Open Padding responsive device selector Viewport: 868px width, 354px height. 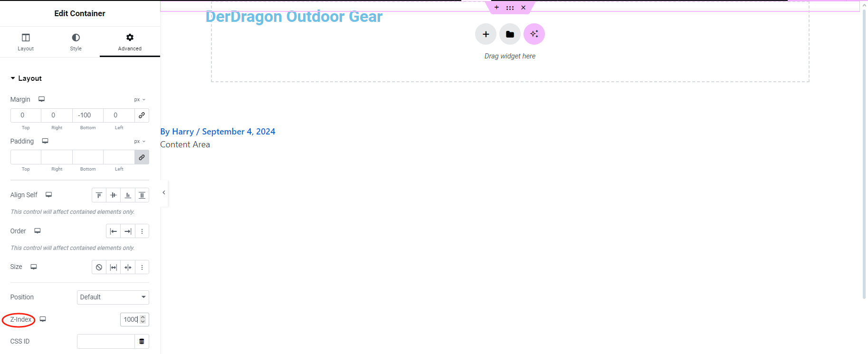(45, 141)
